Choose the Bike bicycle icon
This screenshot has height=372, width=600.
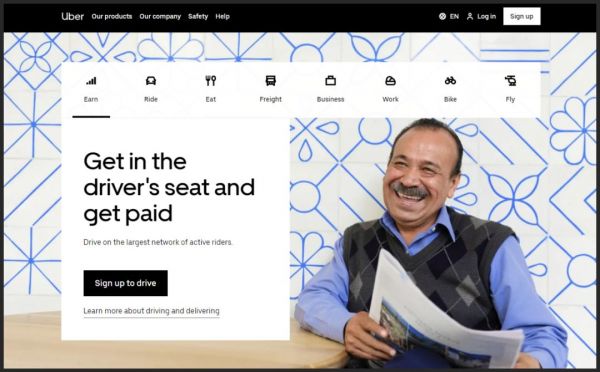[450, 81]
